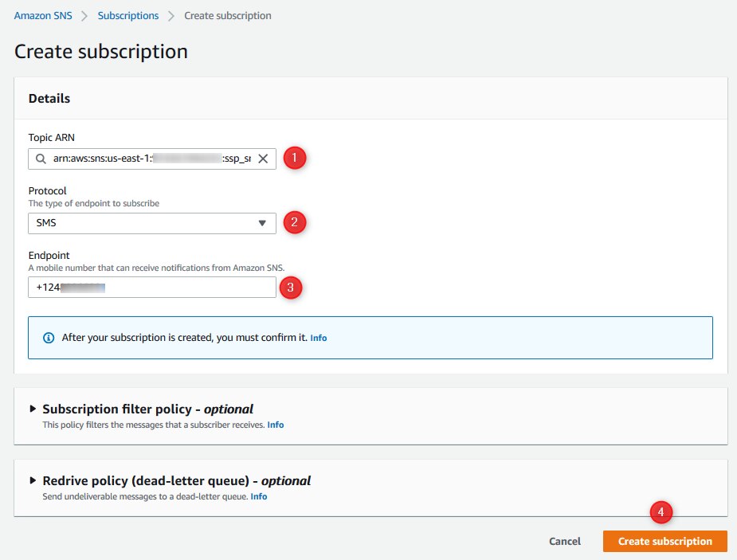Click the 'Details' section heading
The image size is (737, 560).
(49, 98)
